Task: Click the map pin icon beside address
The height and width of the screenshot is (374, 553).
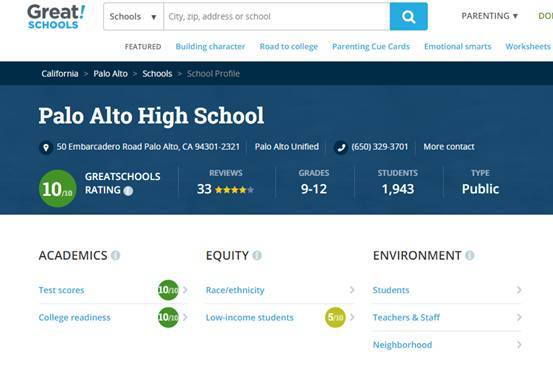Action: (46, 147)
